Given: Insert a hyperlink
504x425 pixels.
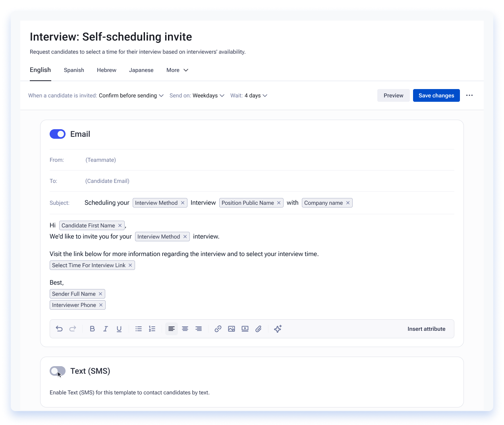Looking at the screenshot, I should pyautogui.click(x=218, y=329).
